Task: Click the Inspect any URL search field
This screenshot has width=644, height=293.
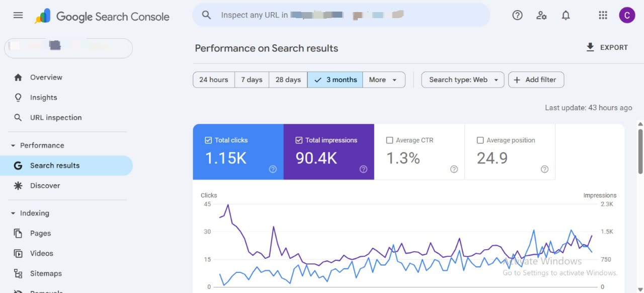Action: pos(341,15)
